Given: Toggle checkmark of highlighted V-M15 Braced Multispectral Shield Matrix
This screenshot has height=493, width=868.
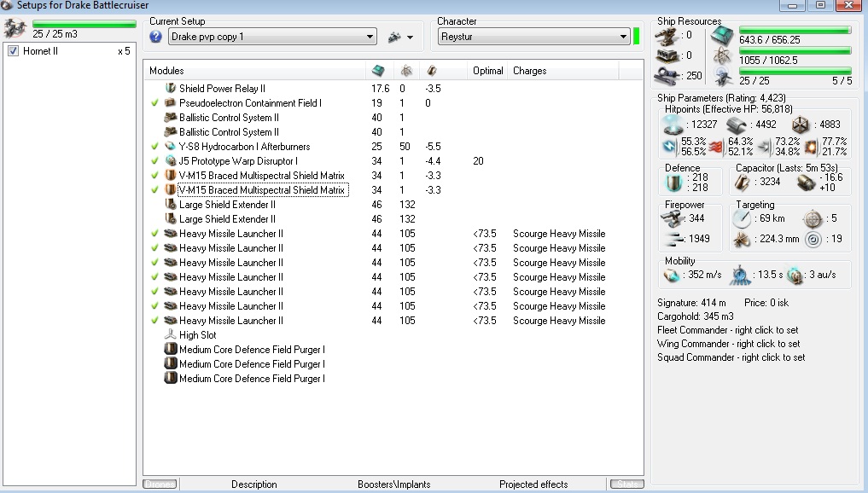Looking at the screenshot, I should pyautogui.click(x=155, y=190).
